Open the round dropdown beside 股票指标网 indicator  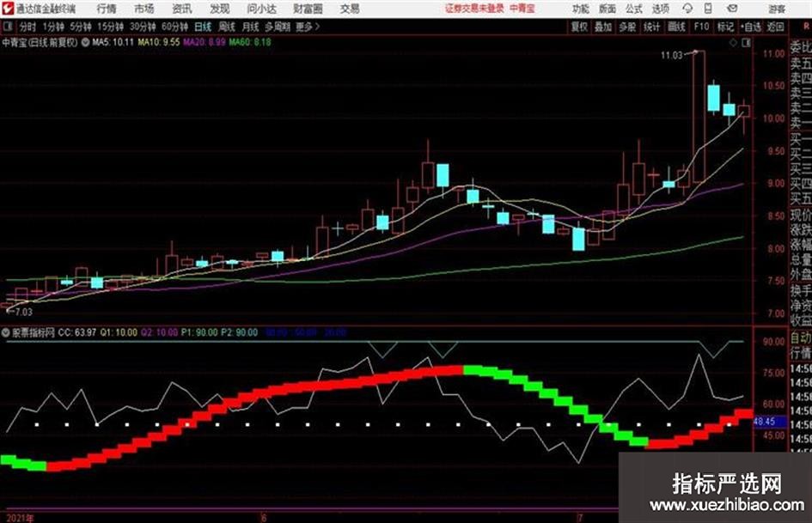point(6,332)
